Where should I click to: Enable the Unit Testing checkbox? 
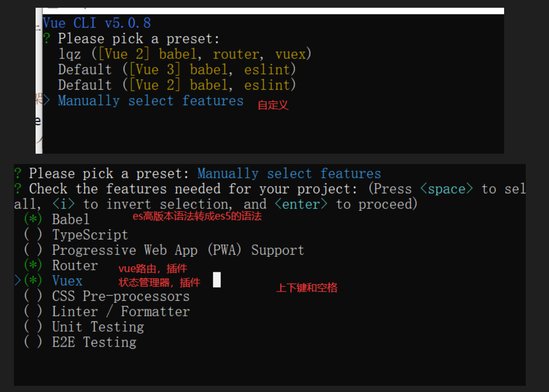coord(33,327)
